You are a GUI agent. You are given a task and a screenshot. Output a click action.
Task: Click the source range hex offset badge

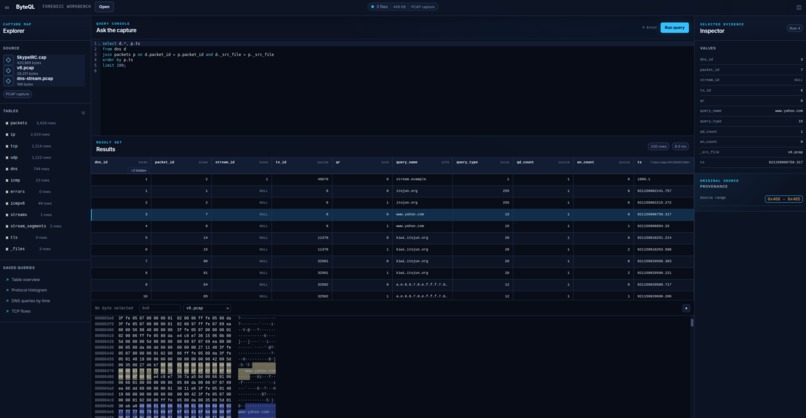pyautogui.click(x=783, y=199)
